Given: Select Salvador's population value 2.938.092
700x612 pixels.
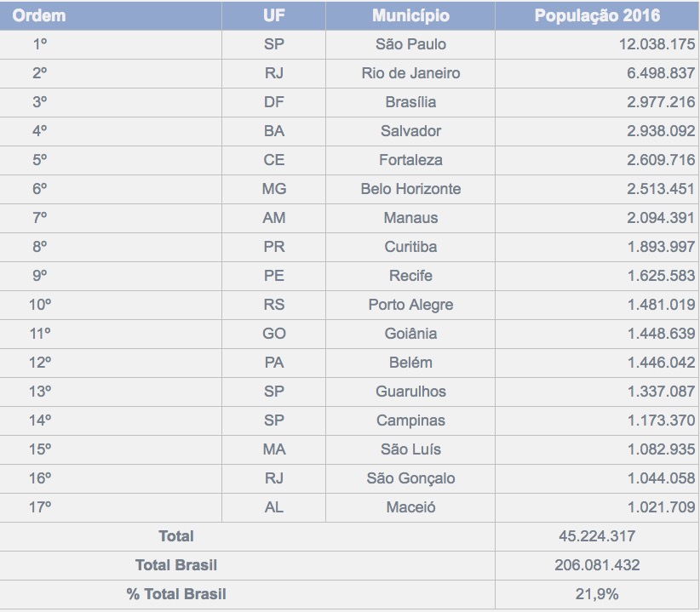Looking at the screenshot, I should click(661, 131).
